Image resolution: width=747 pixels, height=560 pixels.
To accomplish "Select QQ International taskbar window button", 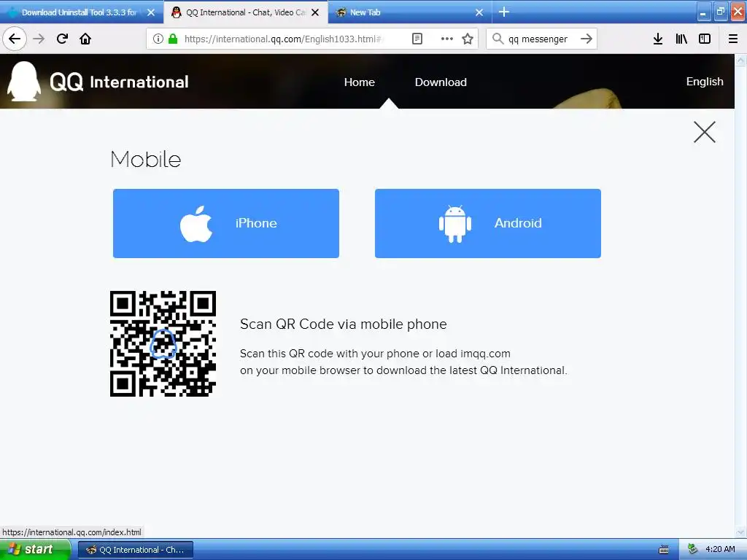I will tap(136, 550).
